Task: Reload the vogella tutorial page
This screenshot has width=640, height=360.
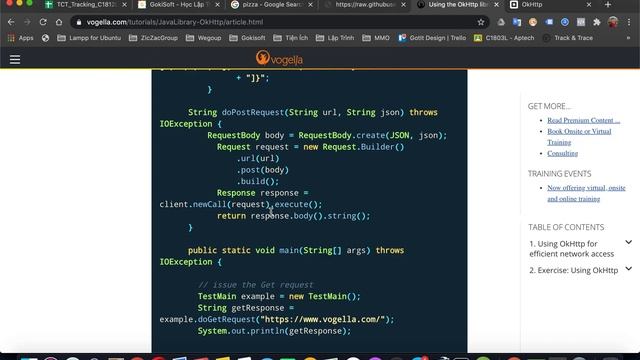Action: (x=43, y=22)
